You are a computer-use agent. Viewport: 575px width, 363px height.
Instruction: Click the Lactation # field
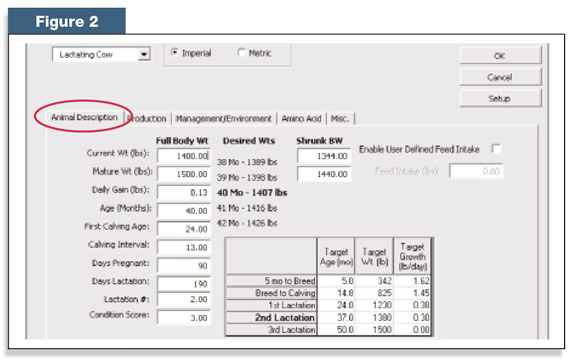coord(184,300)
